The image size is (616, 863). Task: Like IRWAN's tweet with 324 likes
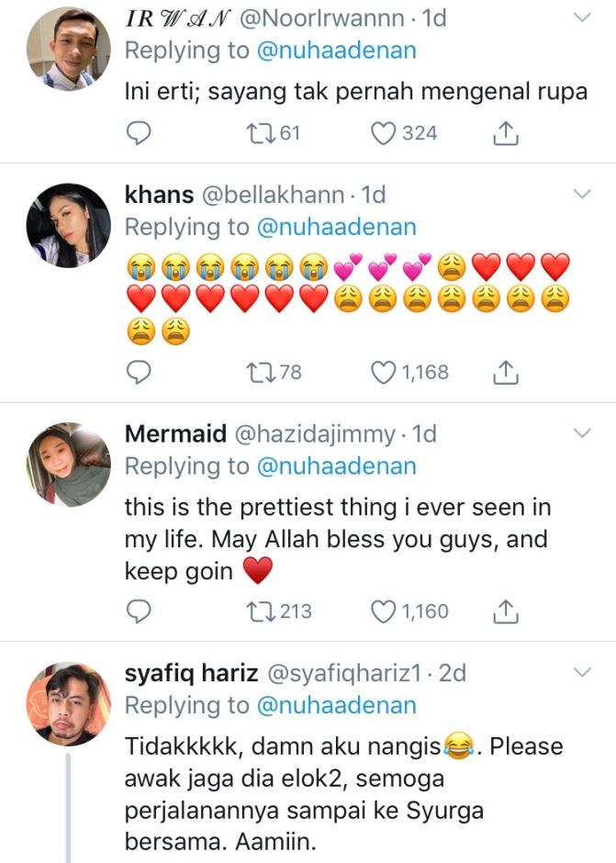pyautogui.click(x=383, y=134)
